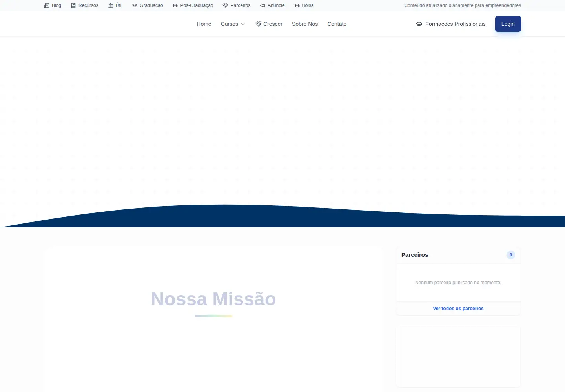The width and height of the screenshot is (565, 392).
Task: Open Formações Profissionais link
Action: pyautogui.click(x=451, y=24)
